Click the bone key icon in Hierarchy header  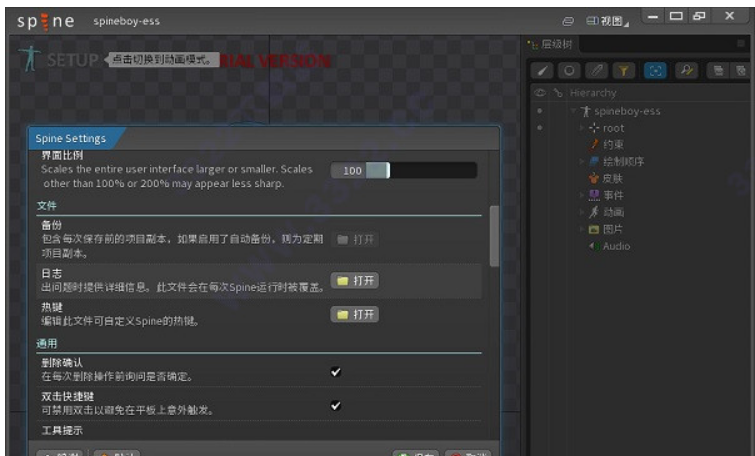point(558,92)
